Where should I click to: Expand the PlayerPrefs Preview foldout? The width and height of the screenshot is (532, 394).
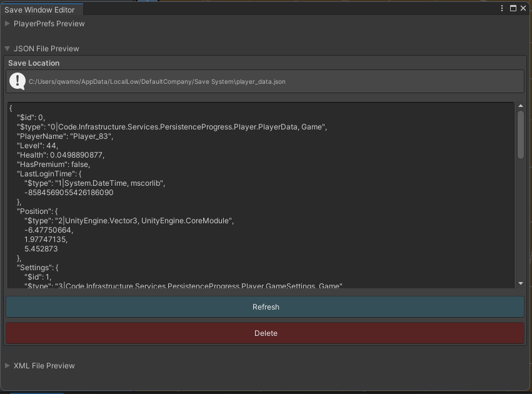pos(7,23)
